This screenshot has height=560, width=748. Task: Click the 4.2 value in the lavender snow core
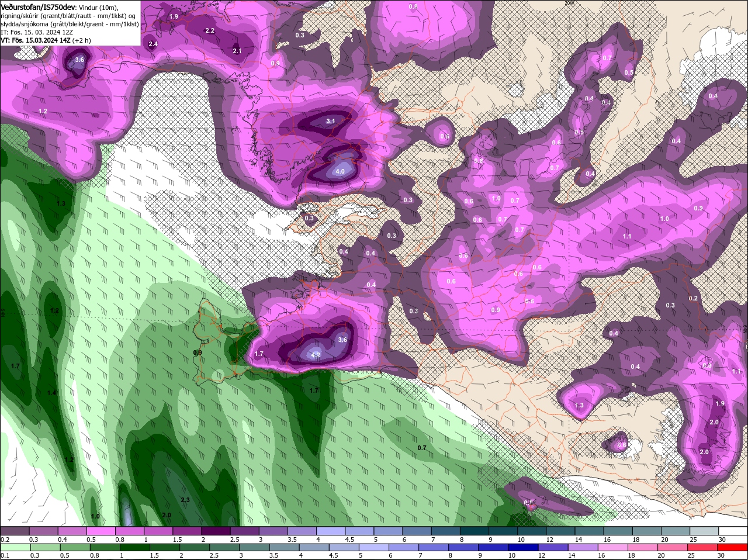point(316,354)
